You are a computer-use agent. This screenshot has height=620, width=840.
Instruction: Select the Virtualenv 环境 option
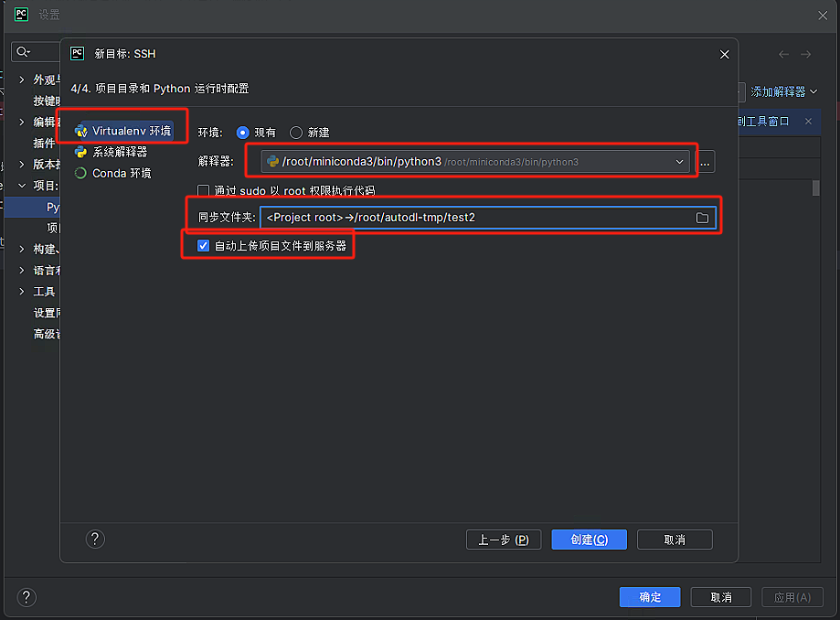pos(123,131)
